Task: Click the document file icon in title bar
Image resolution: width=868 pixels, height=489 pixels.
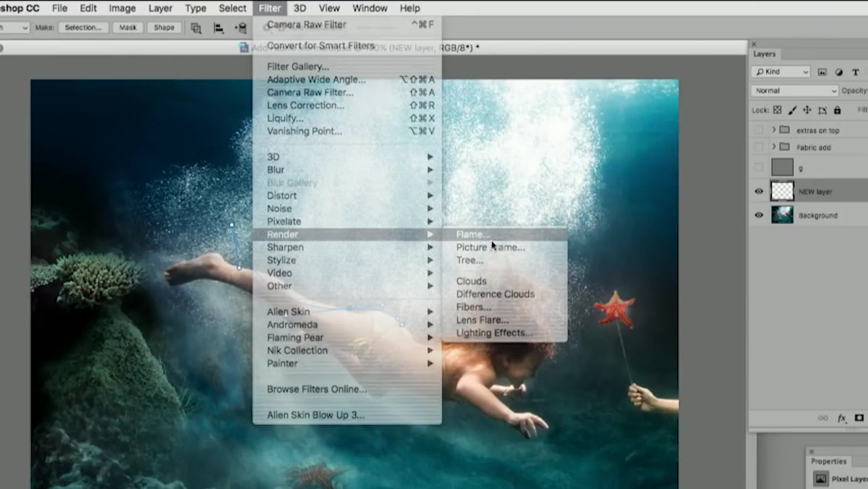Action: pos(244,47)
